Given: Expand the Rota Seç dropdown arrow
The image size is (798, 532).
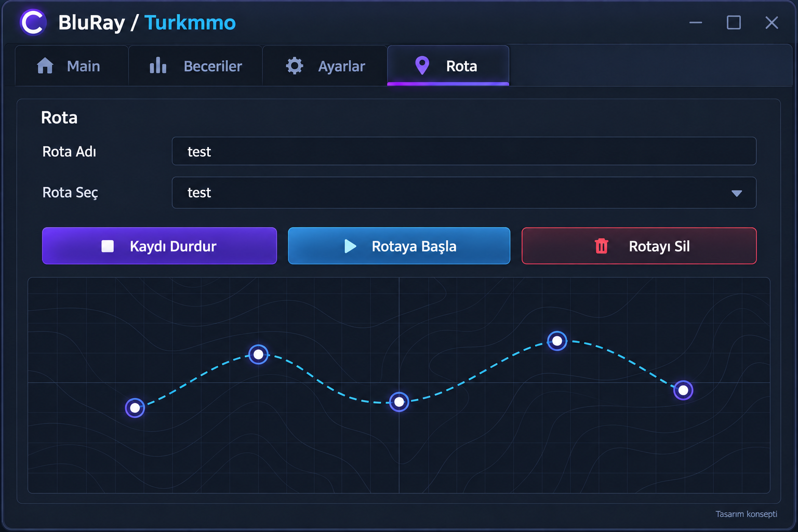Looking at the screenshot, I should 736,193.
